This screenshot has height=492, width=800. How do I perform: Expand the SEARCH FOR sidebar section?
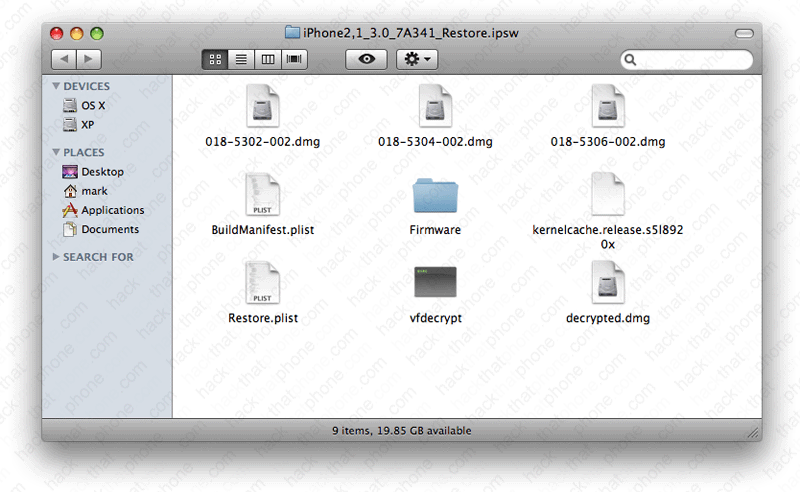click(x=56, y=258)
